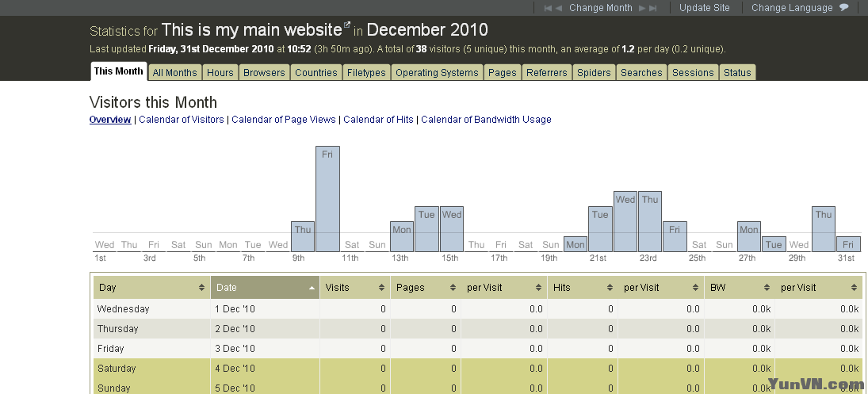Click the Fri bar for the 31st
868x394 pixels.
(848, 244)
